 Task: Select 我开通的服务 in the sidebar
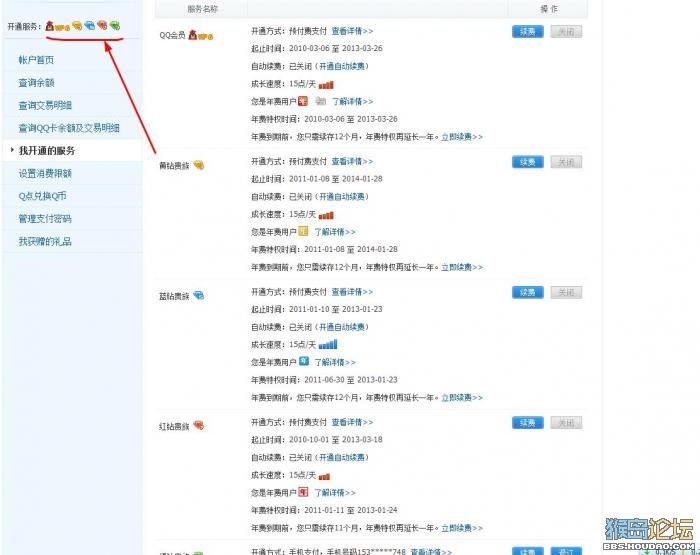coord(47,151)
